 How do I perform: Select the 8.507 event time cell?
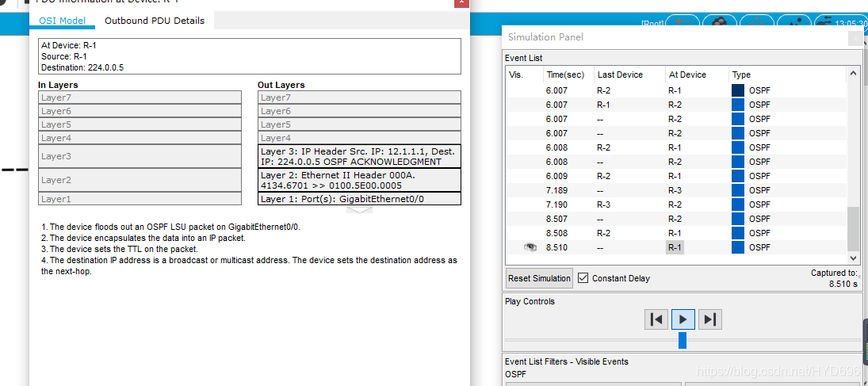(x=556, y=219)
